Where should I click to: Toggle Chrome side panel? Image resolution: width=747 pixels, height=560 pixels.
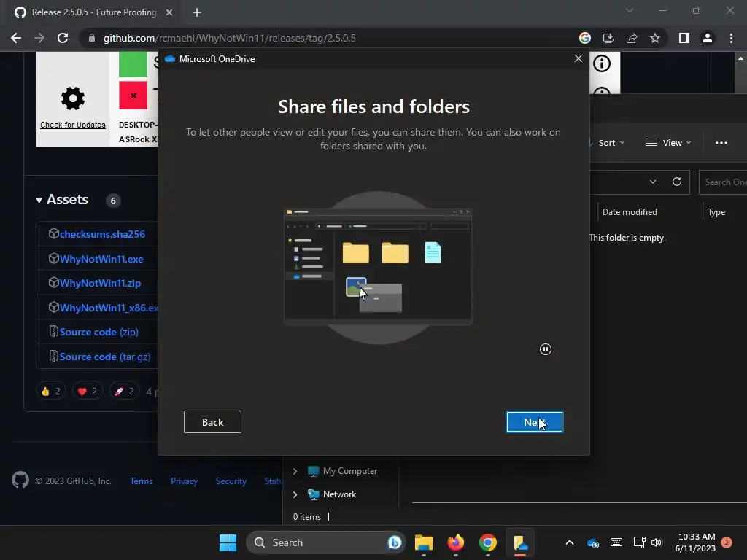coord(684,38)
